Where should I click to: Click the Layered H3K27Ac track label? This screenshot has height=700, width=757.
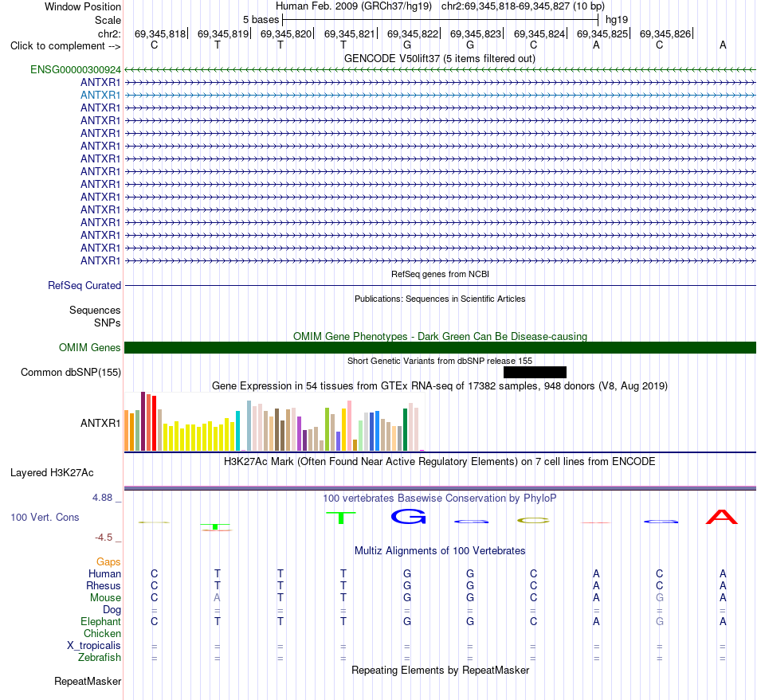52,473
